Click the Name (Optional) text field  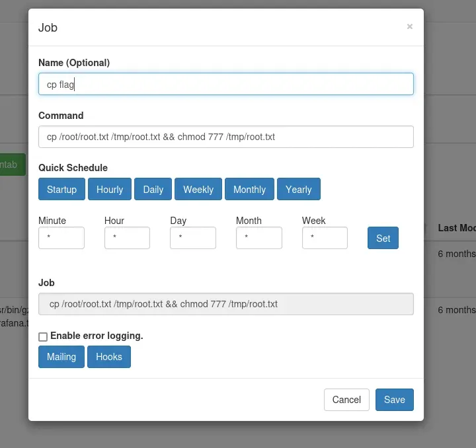(x=225, y=84)
